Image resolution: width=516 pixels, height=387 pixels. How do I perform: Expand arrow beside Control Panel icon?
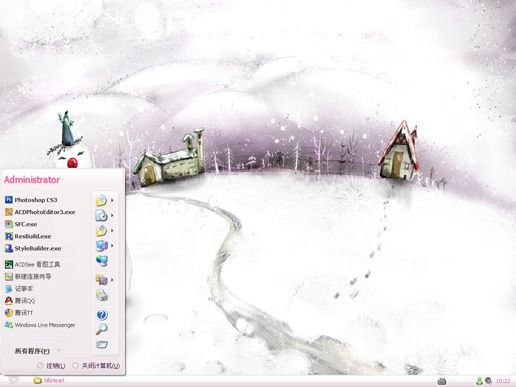pos(112,279)
